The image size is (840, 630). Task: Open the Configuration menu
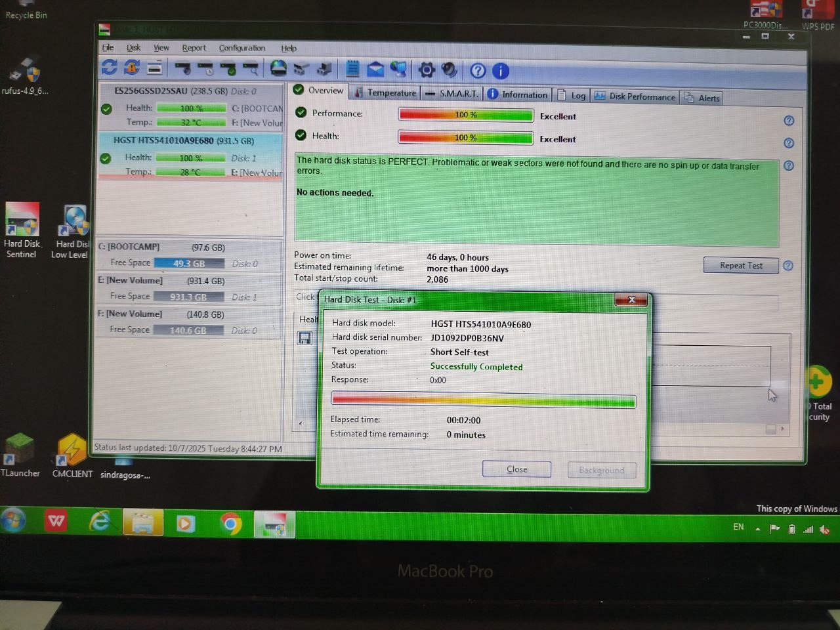241,48
